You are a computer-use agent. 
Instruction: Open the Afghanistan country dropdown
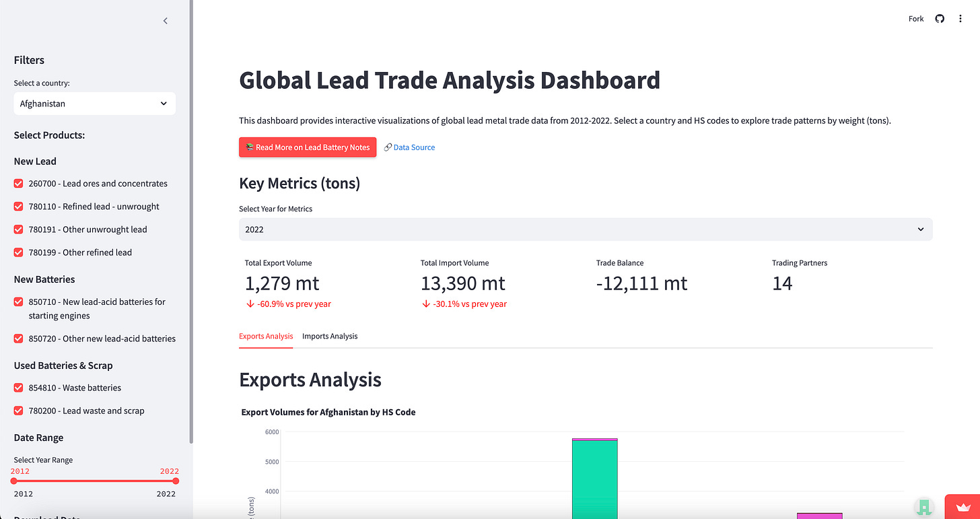click(x=94, y=104)
